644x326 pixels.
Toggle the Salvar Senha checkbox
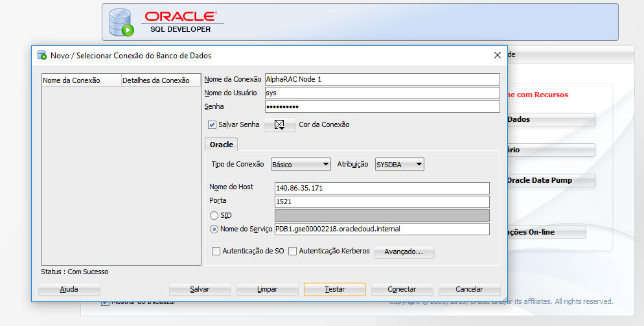pos(213,124)
